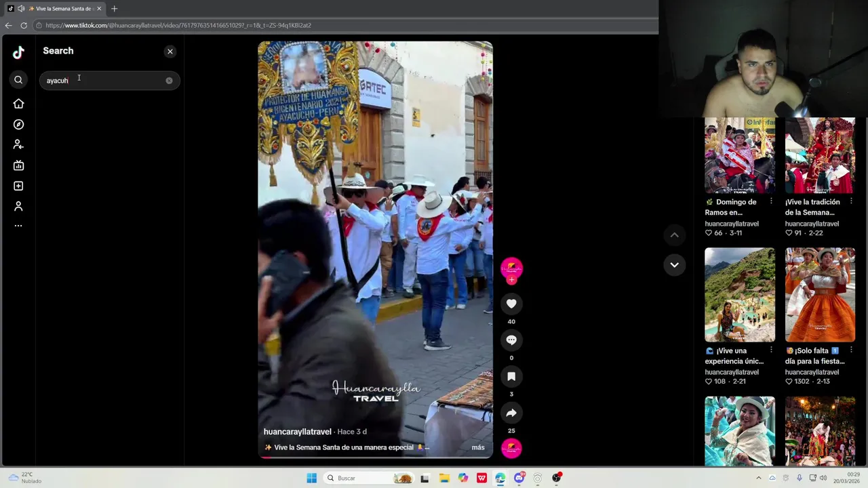The width and height of the screenshot is (868, 488).
Task: Open Solo falta día para la fiesta thumbnail
Action: (820, 295)
